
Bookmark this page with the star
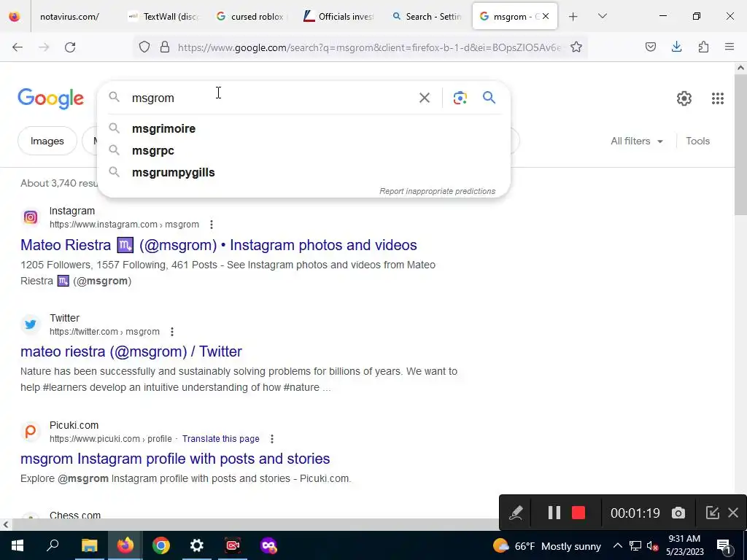click(576, 47)
